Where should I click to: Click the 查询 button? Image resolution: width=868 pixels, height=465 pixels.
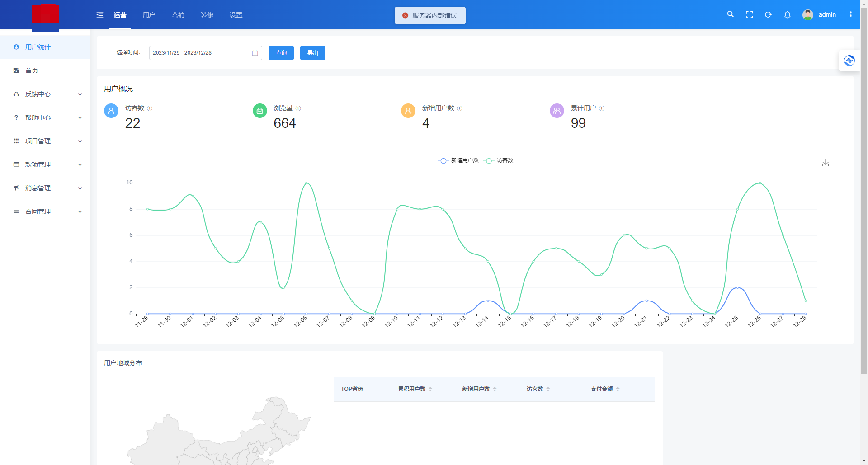click(281, 53)
